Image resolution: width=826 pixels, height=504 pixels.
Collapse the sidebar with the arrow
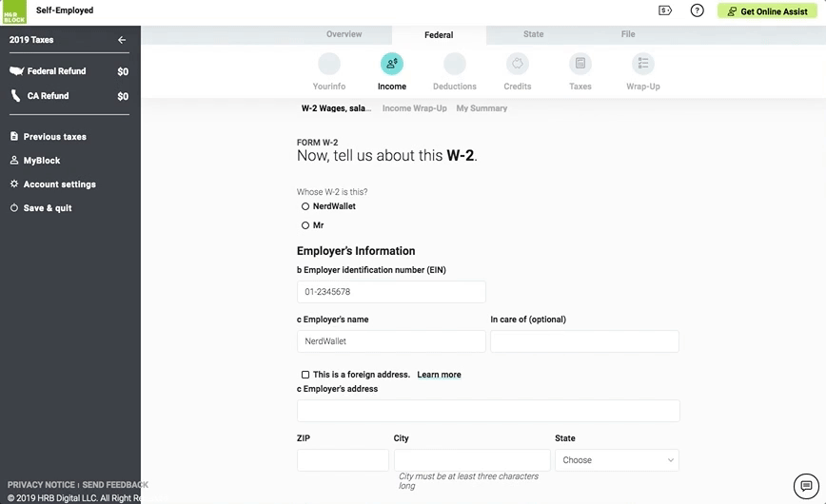click(122, 40)
